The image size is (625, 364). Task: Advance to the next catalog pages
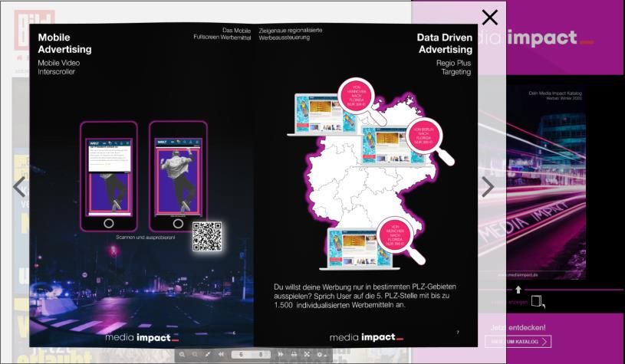point(488,187)
